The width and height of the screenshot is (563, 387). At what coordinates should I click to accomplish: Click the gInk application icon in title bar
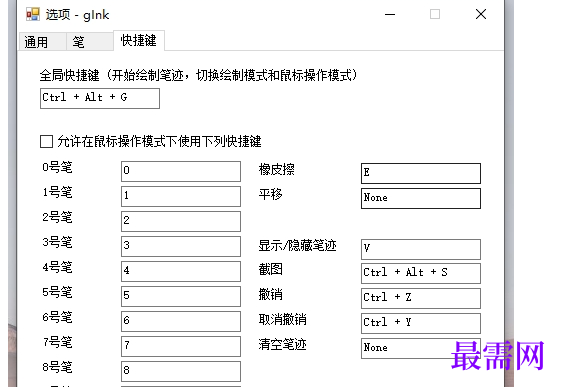click(x=33, y=14)
